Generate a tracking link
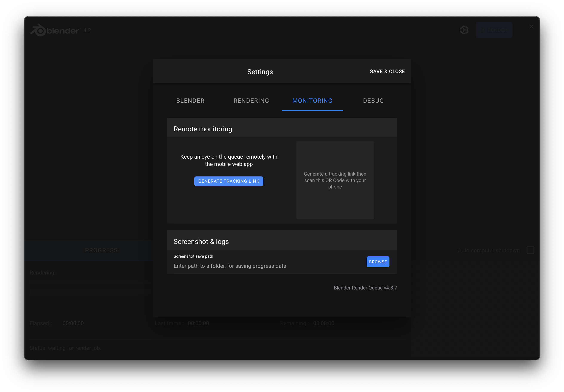Viewport: 564px width, 392px height. 229,181
